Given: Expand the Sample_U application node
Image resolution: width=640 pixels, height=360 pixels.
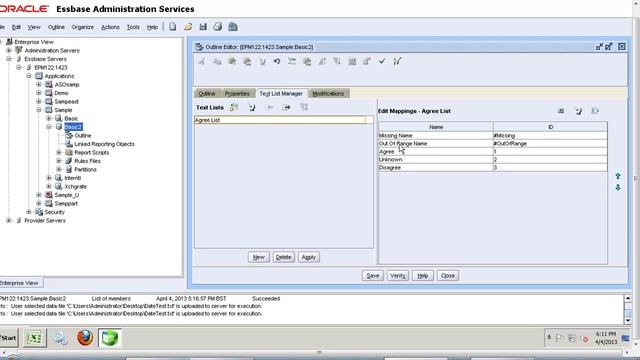Looking at the screenshot, I should coord(39,195).
